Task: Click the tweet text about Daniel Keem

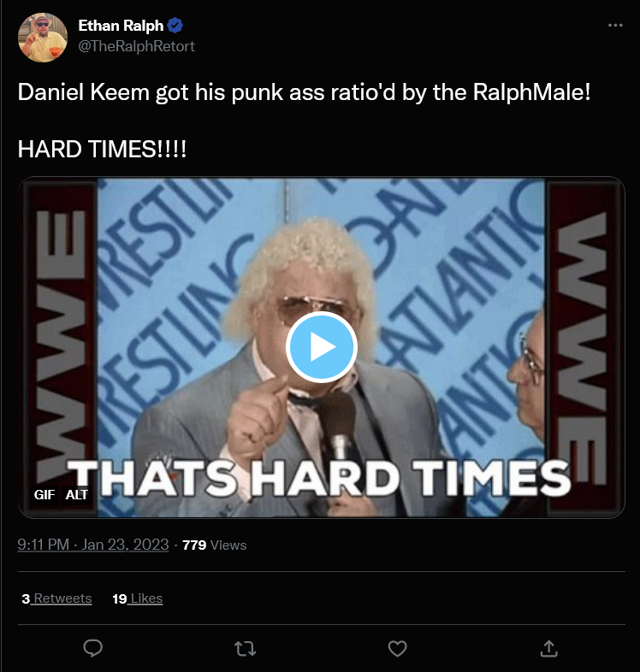Action: [x=304, y=92]
